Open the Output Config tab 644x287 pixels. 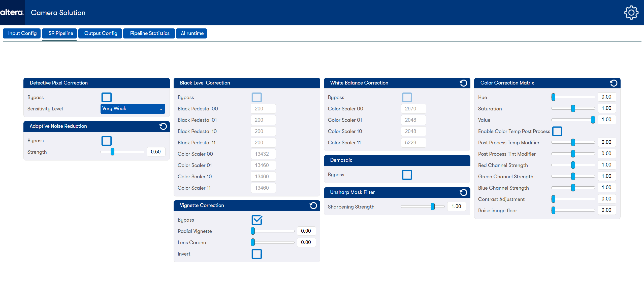(101, 33)
